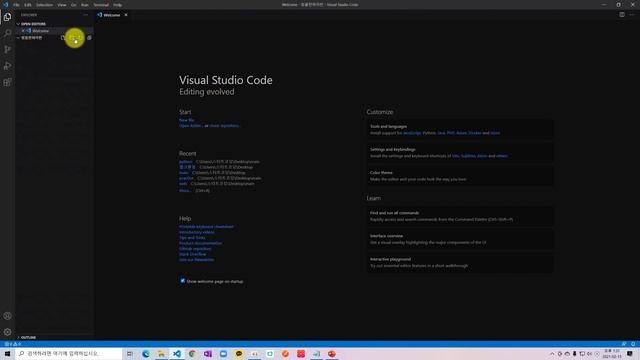640x360 pixels.
Task: Open File Explorer from taskbar
Action: coord(161,353)
